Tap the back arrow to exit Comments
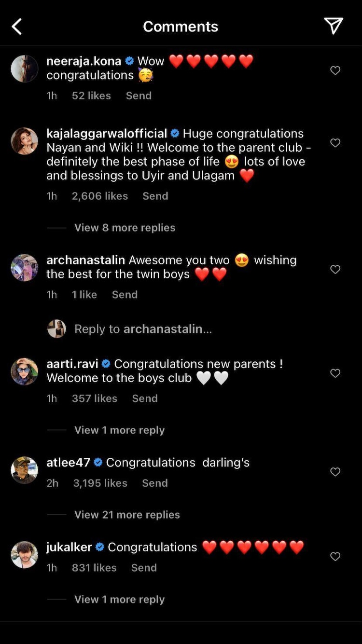 [17, 27]
